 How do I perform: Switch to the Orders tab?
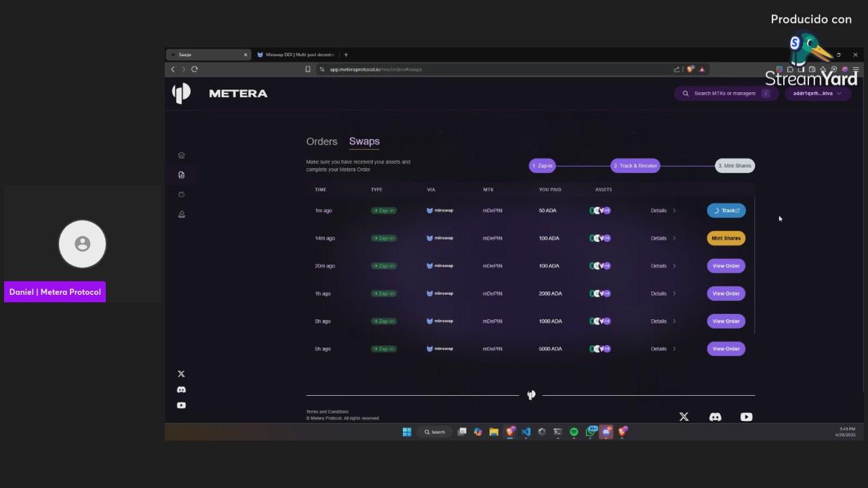point(321,142)
